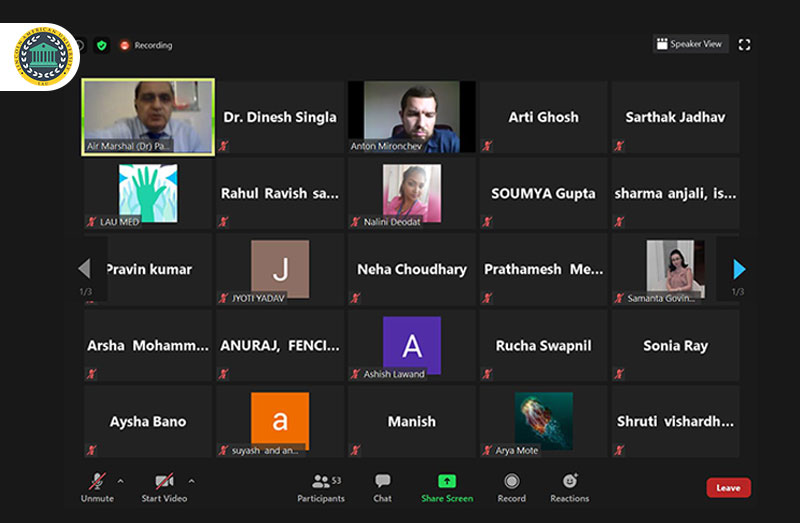This screenshot has width=800, height=523.
Task: Click the ANURAJ, FENCI... tile
Action: (x=280, y=345)
